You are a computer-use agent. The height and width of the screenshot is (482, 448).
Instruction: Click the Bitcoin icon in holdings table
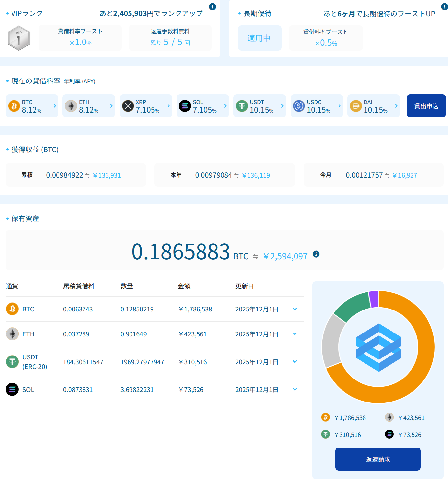pyautogui.click(x=12, y=309)
